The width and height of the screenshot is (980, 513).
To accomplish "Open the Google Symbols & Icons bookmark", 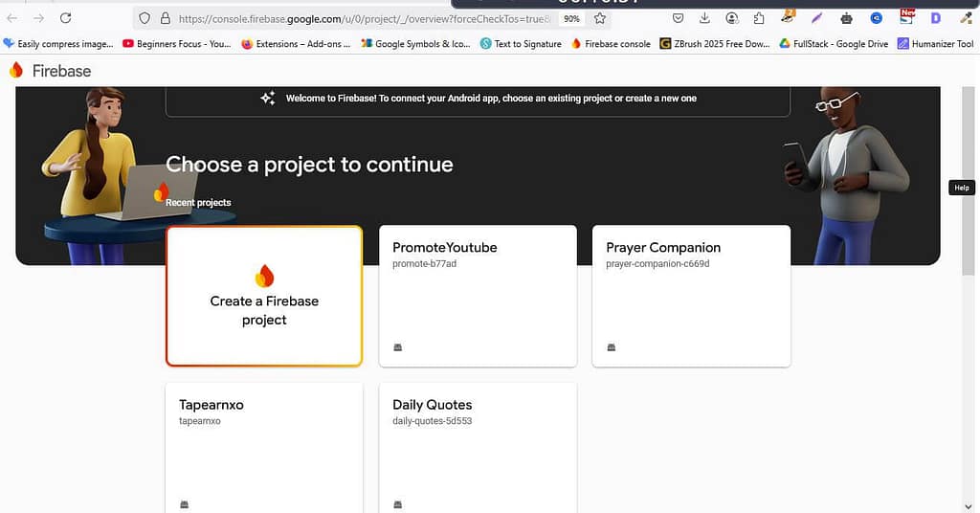I will [x=415, y=44].
